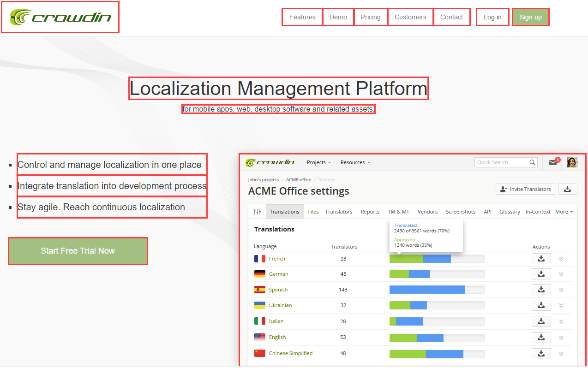Expand the French row chevron
The width and height of the screenshot is (588, 368).
coord(561,259)
